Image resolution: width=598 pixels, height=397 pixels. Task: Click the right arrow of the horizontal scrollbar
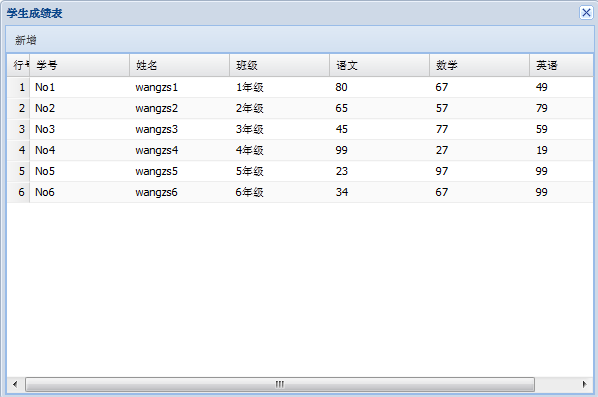pos(584,384)
